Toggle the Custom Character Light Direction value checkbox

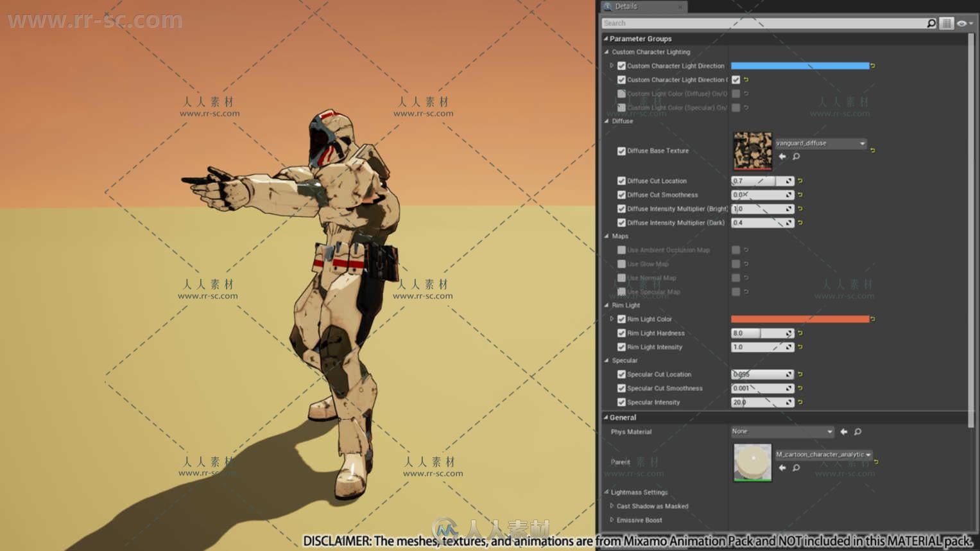point(736,80)
